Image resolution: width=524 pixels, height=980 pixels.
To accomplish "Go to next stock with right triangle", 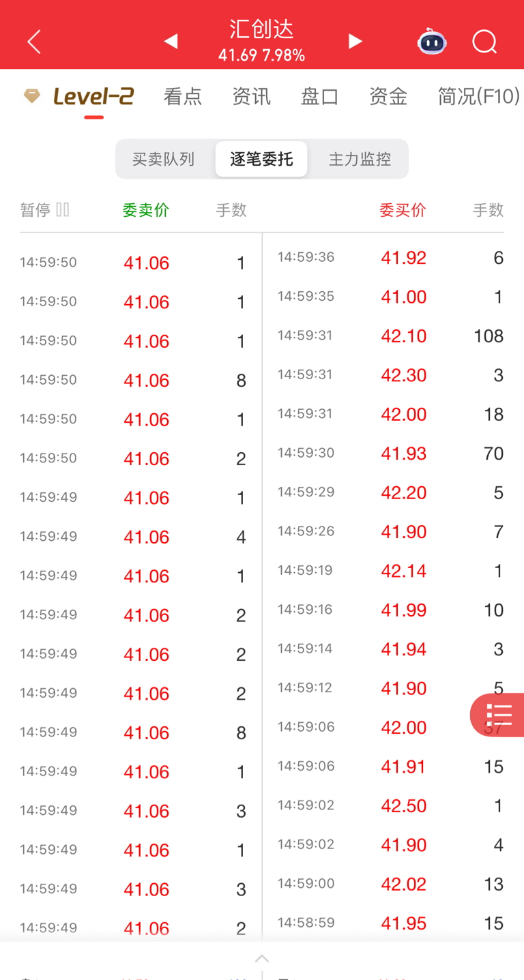I will point(355,42).
